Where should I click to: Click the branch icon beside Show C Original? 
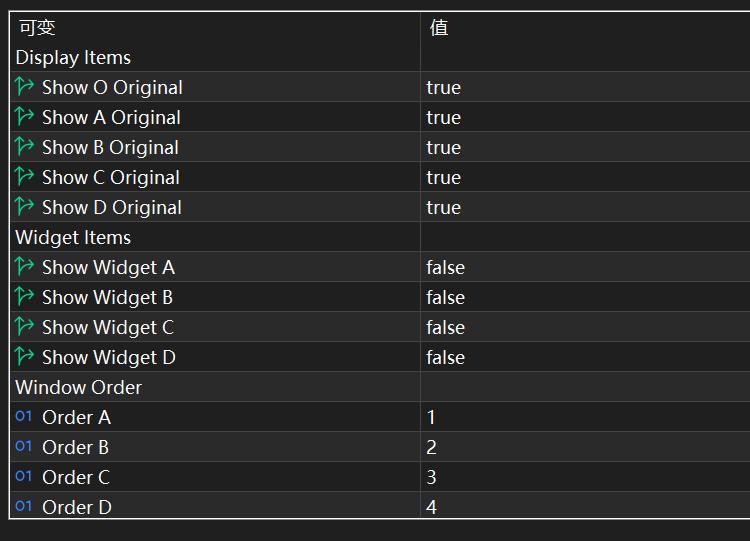pos(25,177)
